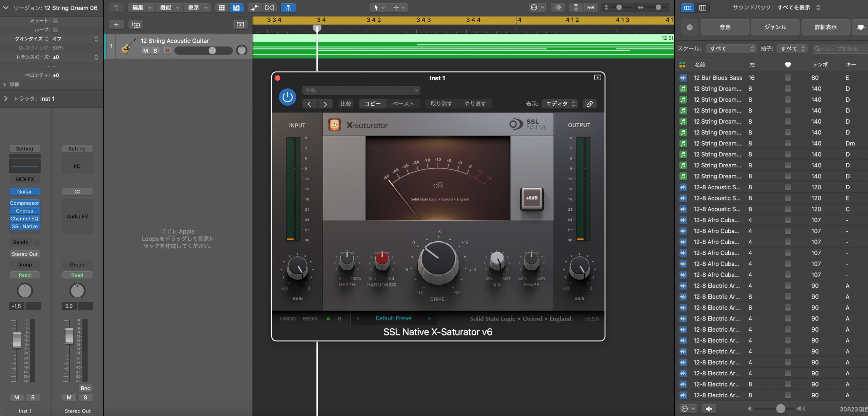Select the list view icon in toolbar
Viewport: 868px width, 416px height.
[236, 7]
